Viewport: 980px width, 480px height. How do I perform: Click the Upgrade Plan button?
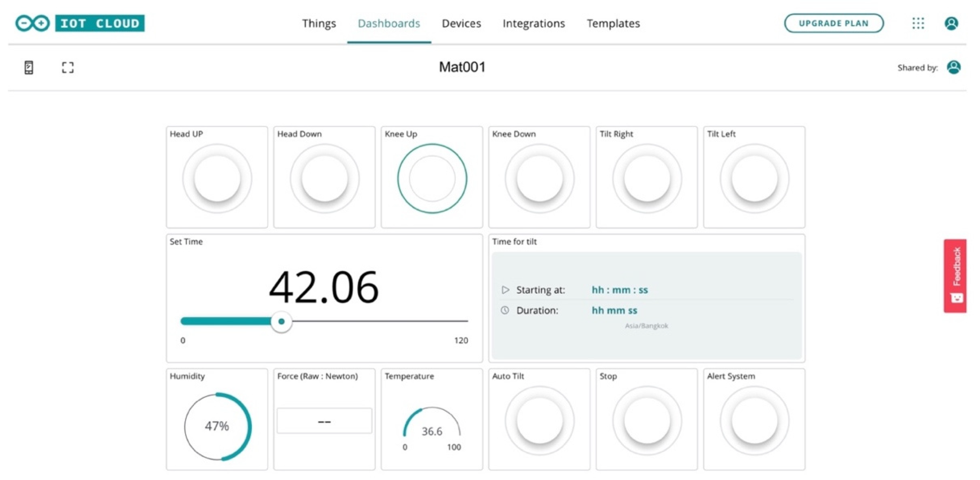tap(833, 23)
